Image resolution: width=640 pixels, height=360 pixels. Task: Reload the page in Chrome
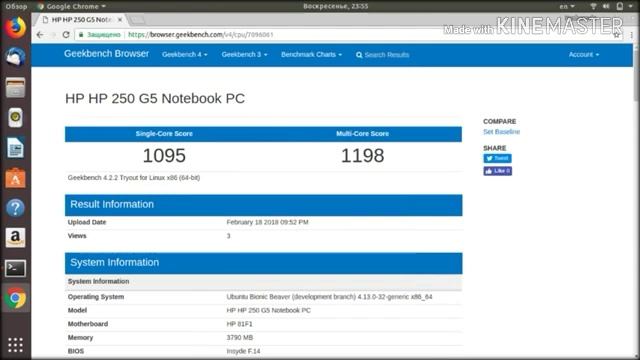tap(66, 35)
